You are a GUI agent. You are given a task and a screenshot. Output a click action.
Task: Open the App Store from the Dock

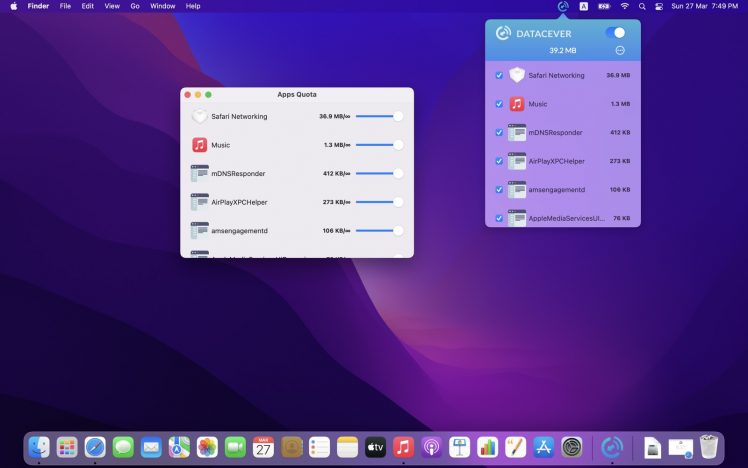point(544,447)
